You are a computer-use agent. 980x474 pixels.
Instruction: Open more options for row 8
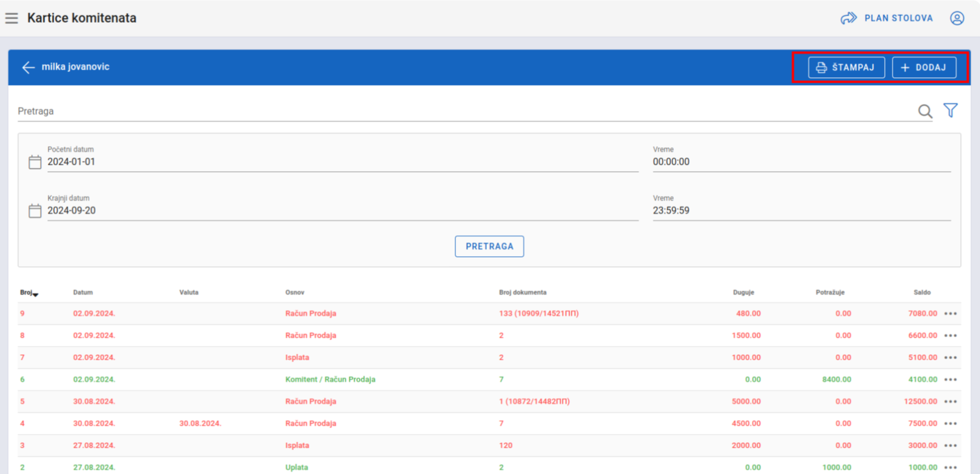951,336
